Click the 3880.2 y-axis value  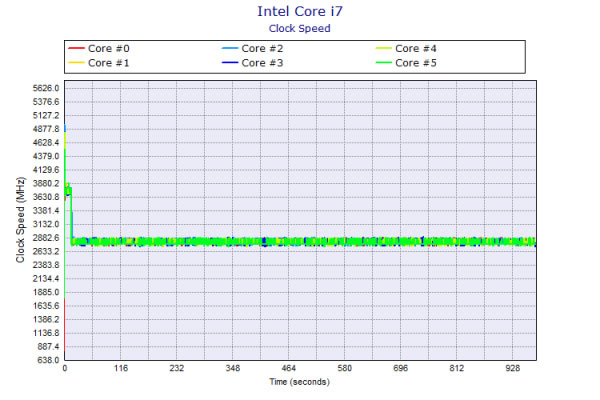coord(46,183)
